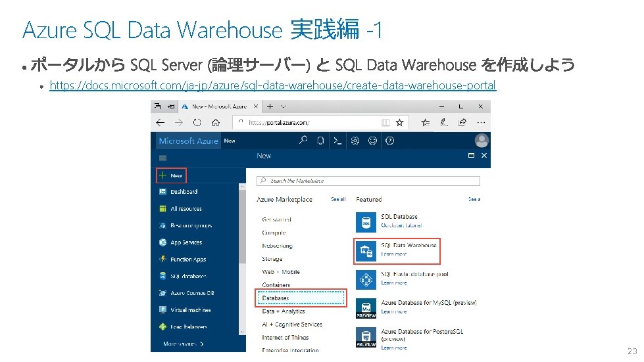
Task: Click the browser Forward arrow
Action: 179,123
